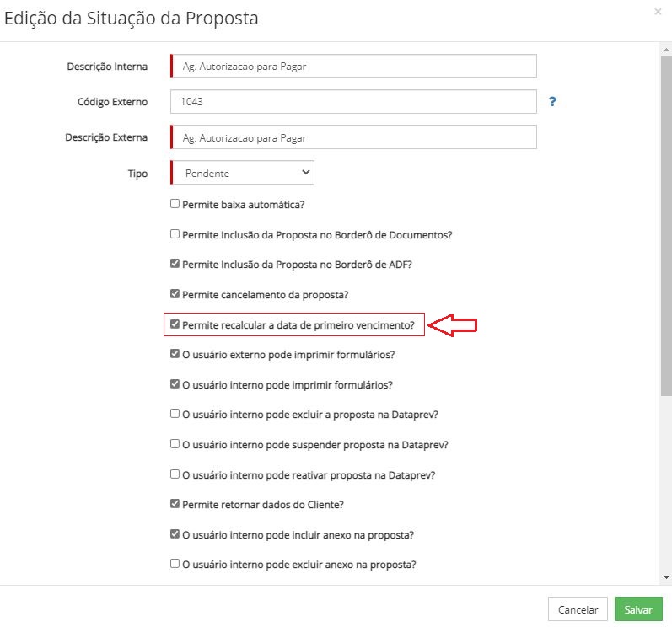
Task: Click the scrollbar up arrow
Action: 666,50
